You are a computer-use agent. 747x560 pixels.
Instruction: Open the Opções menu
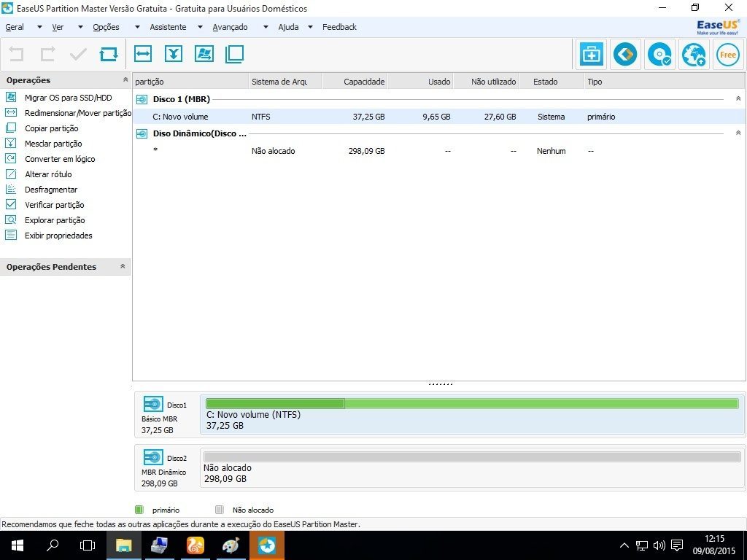pos(107,27)
